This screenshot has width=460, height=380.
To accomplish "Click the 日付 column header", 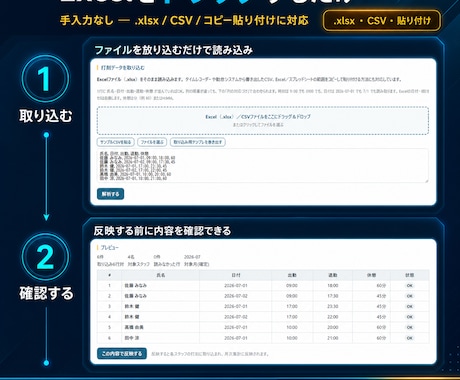I will (x=236, y=275).
